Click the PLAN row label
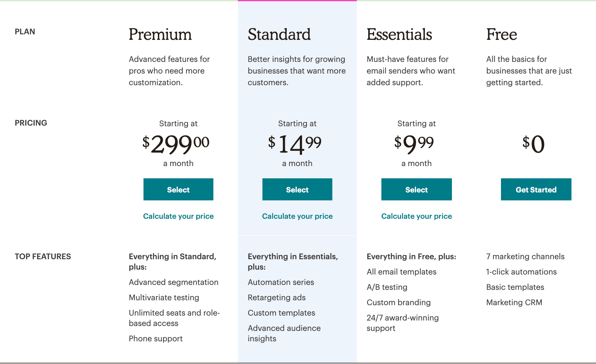596x364 pixels. coord(25,31)
